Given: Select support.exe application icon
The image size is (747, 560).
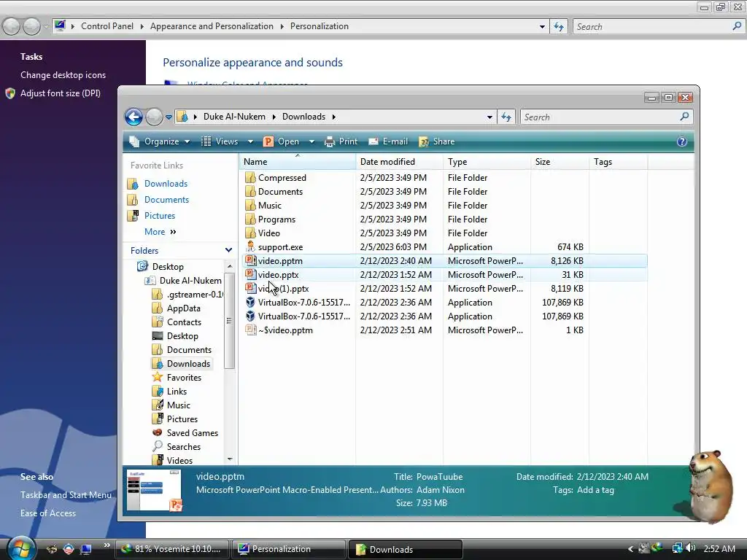Looking at the screenshot, I should tap(250, 246).
